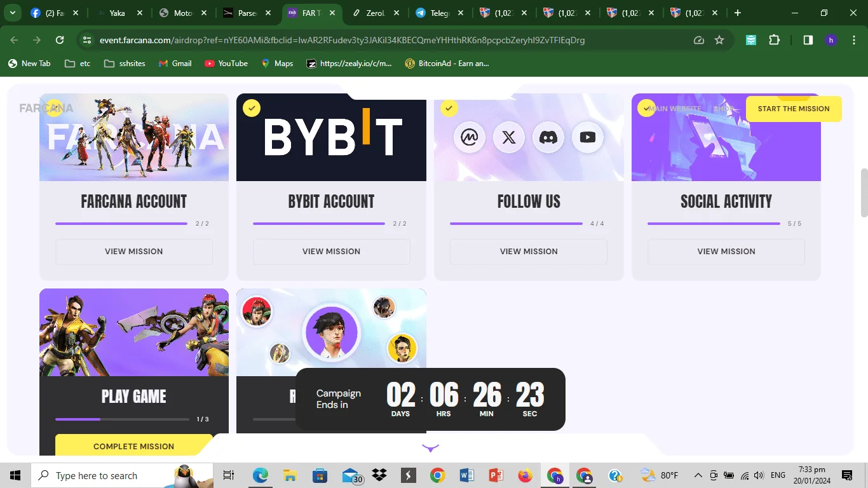Viewport: 868px width, 488px height.
Task: Open File Explorer from the taskbar
Action: (290, 475)
